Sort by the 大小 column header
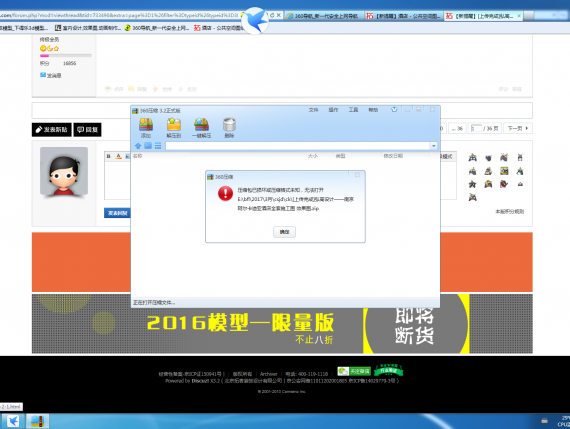 [x=313, y=156]
